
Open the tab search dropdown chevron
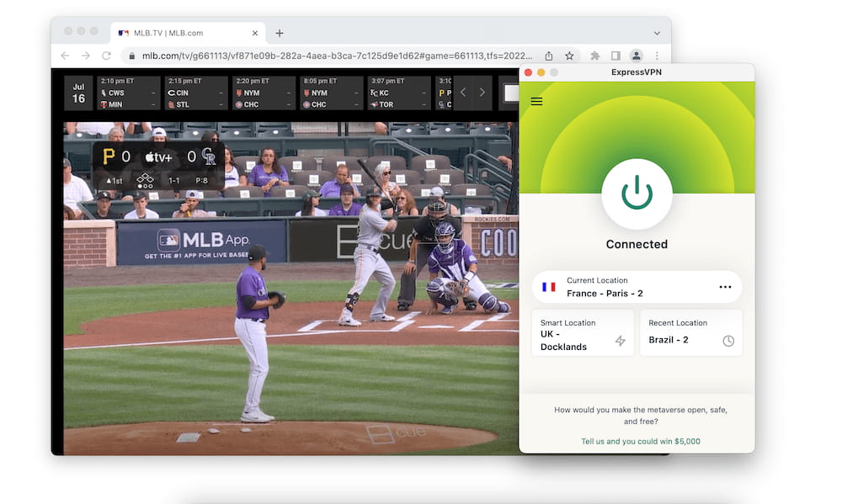click(657, 34)
